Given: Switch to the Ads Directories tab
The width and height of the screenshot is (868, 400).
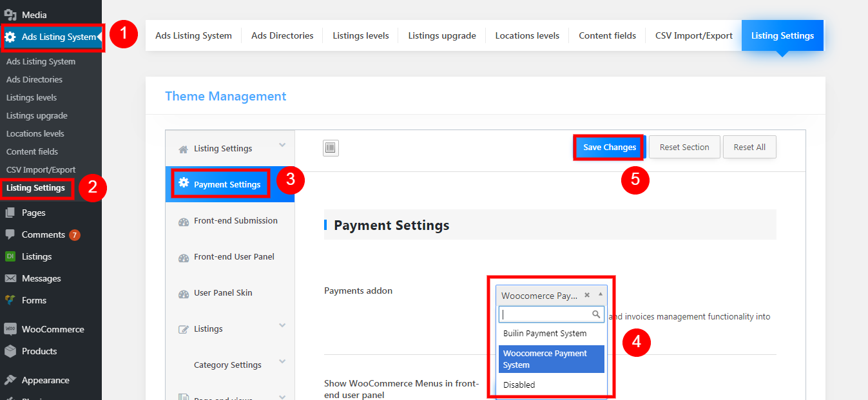Looking at the screenshot, I should (x=282, y=35).
